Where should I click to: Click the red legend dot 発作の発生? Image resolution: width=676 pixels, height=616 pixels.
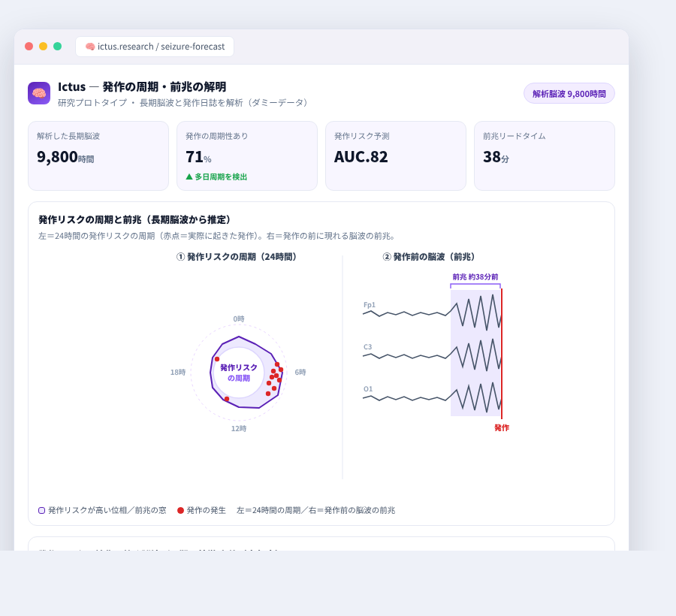(180, 510)
